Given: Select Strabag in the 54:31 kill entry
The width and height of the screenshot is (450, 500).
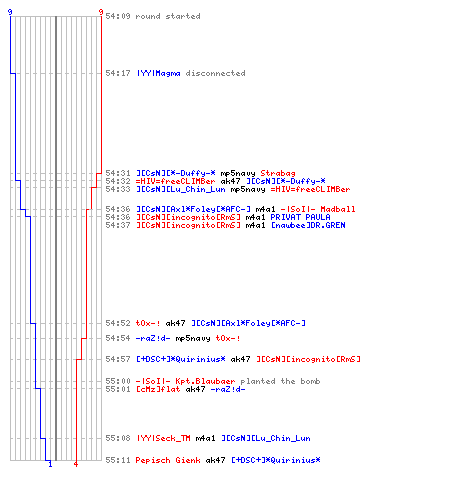Looking at the screenshot, I should 278,173.
